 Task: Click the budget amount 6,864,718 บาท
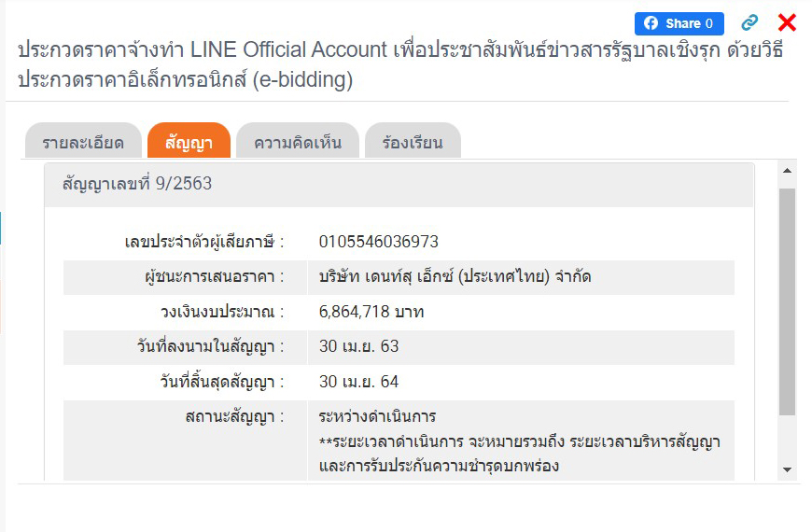click(371, 312)
